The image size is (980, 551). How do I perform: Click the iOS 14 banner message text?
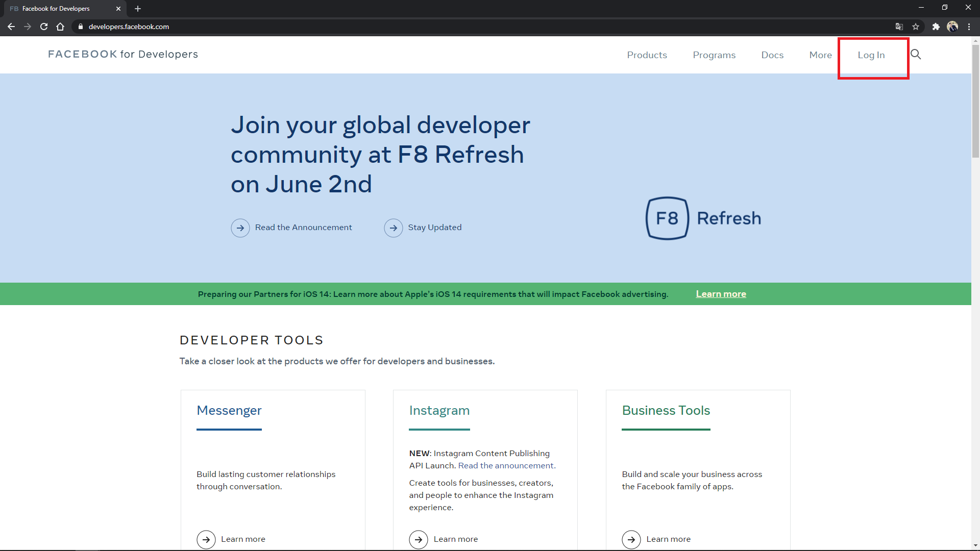pos(433,294)
